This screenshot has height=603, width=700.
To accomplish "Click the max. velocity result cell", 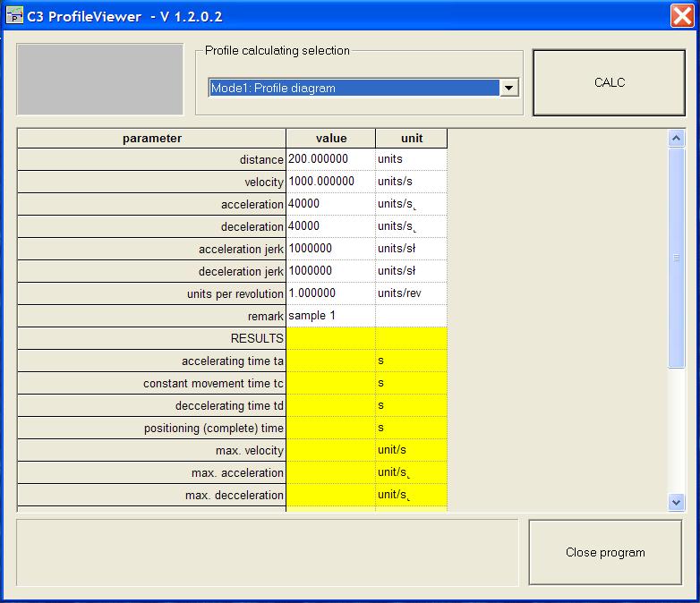I will [331, 450].
